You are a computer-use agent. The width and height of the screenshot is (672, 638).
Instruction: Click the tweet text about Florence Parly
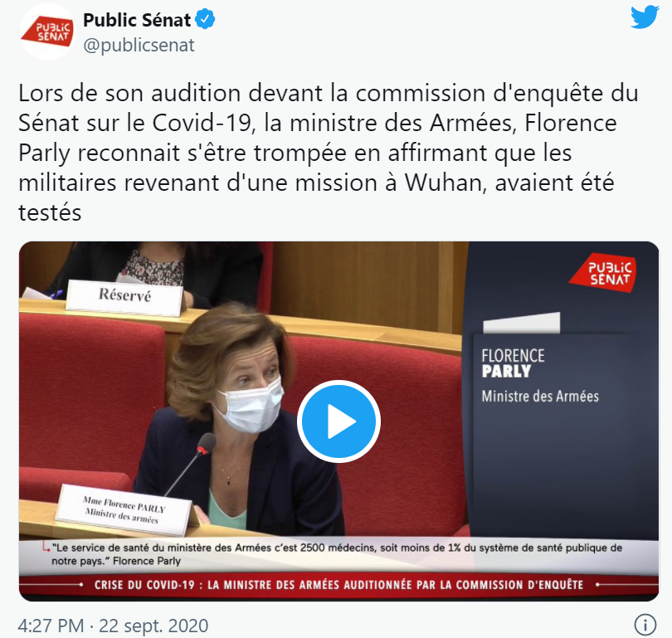coord(328,153)
